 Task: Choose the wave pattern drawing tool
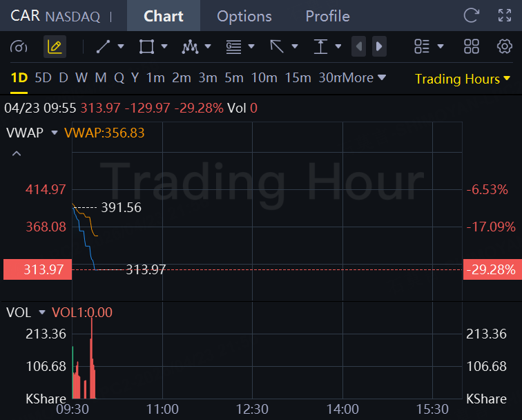pos(190,47)
